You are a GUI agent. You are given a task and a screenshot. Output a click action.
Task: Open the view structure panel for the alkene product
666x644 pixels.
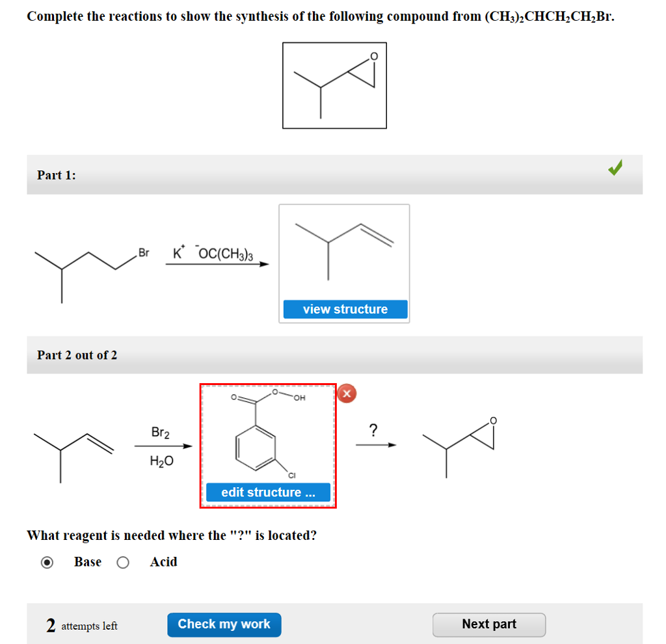click(x=345, y=309)
